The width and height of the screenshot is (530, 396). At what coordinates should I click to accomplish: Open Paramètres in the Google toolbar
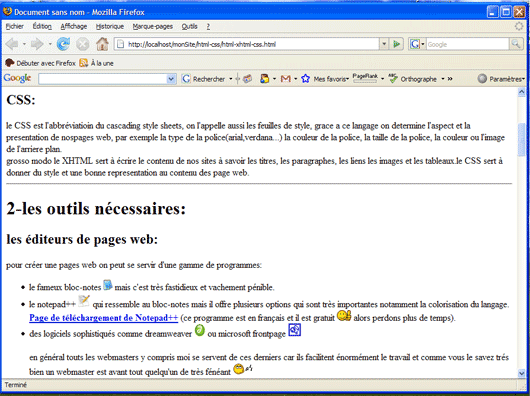(x=501, y=79)
